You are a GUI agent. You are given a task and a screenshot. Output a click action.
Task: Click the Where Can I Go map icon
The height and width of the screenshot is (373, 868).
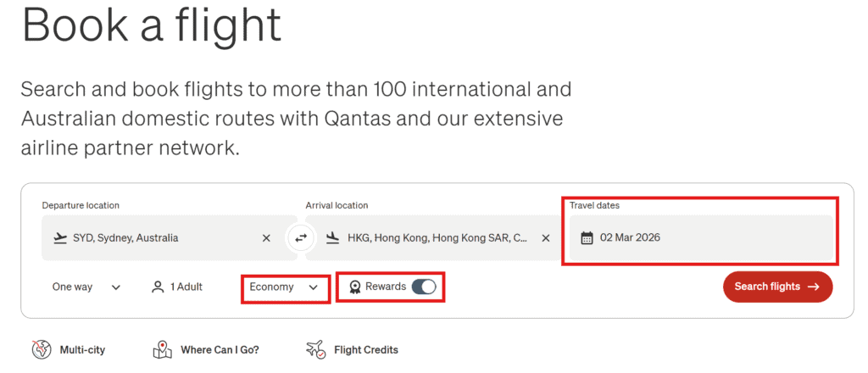coord(163,349)
